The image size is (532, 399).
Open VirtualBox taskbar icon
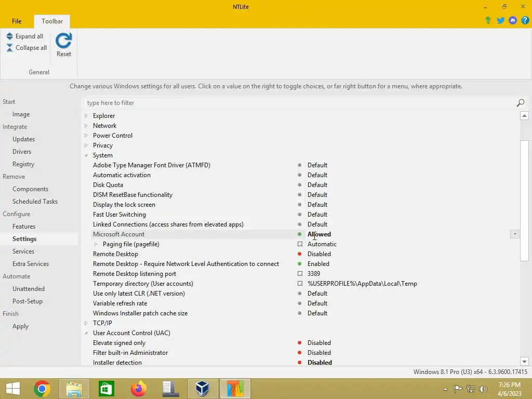pyautogui.click(x=203, y=389)
